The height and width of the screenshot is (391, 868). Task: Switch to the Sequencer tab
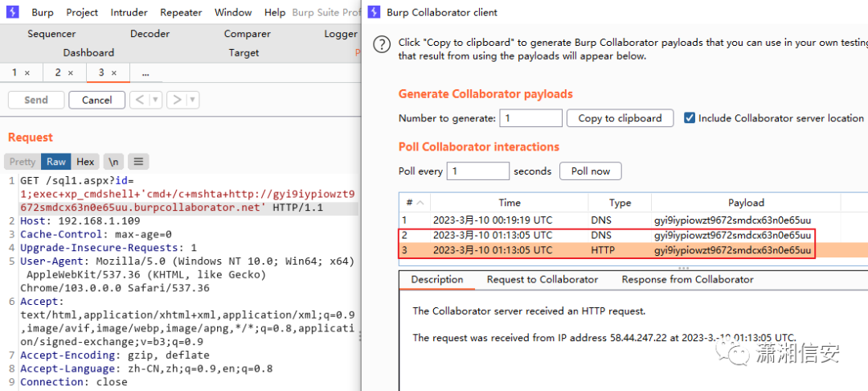[51, 34]
